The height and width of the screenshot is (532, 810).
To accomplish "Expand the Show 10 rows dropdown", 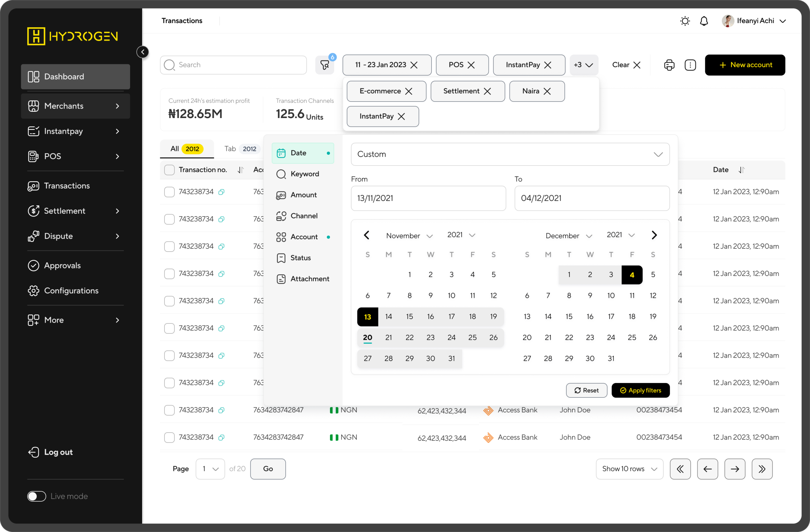I will 629,469.
